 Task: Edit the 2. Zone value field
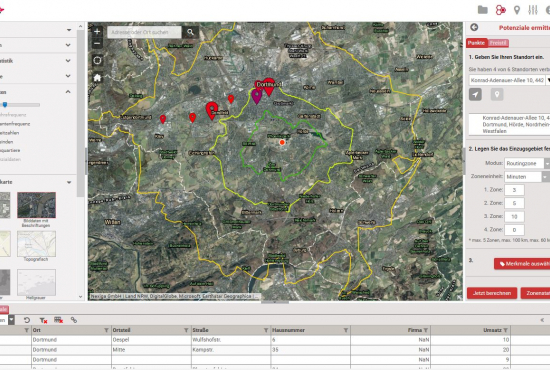pyautogui.click(x=514, y=203)
